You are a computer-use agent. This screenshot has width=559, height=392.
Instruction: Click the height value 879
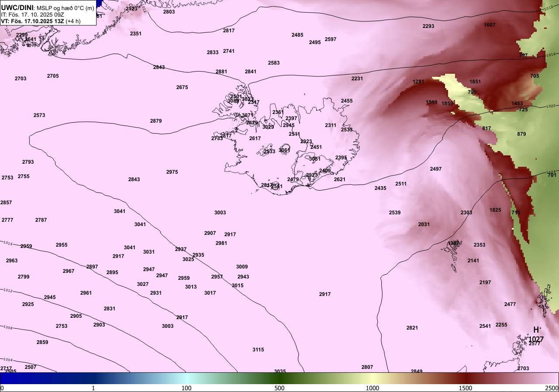click(x=521, y=134)
